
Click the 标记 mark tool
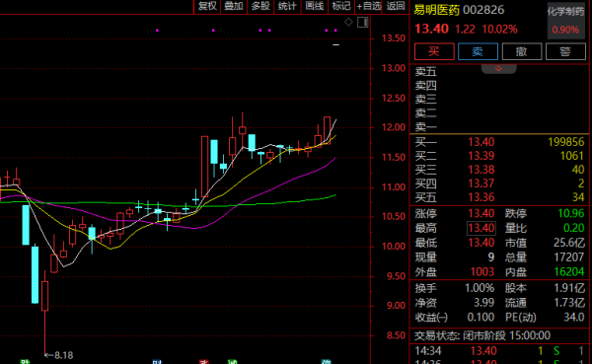point(341,7)
